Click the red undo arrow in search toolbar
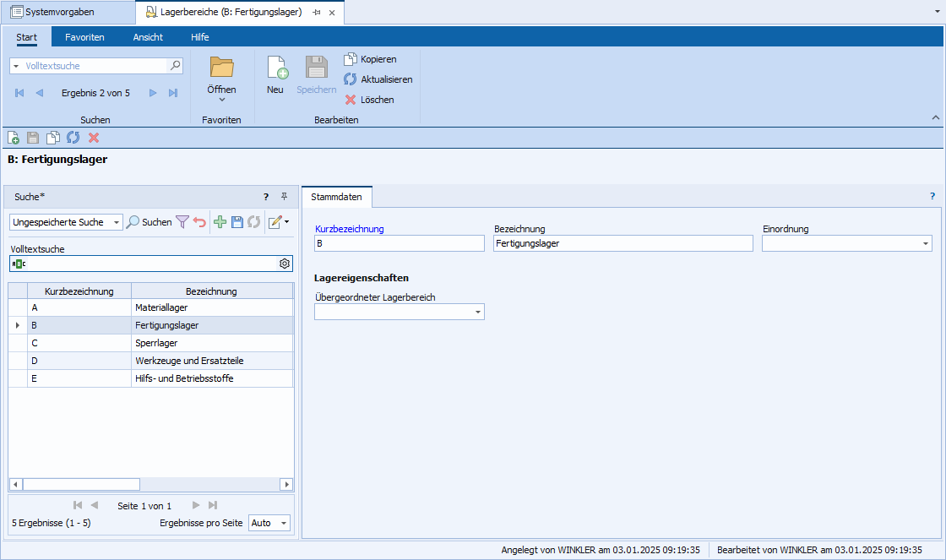Viewport: 946px width, 560px height. pyautogui.click(x=199, y=222)
